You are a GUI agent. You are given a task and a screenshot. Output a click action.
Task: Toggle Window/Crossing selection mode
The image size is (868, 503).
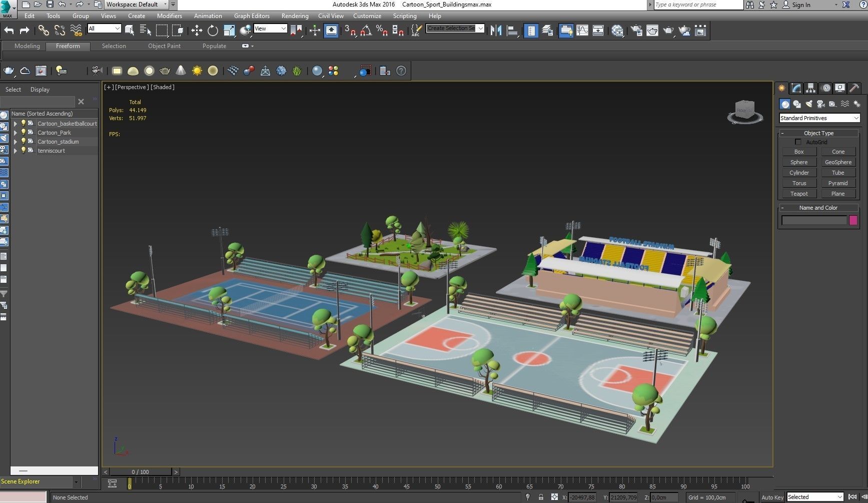[178, 31]
